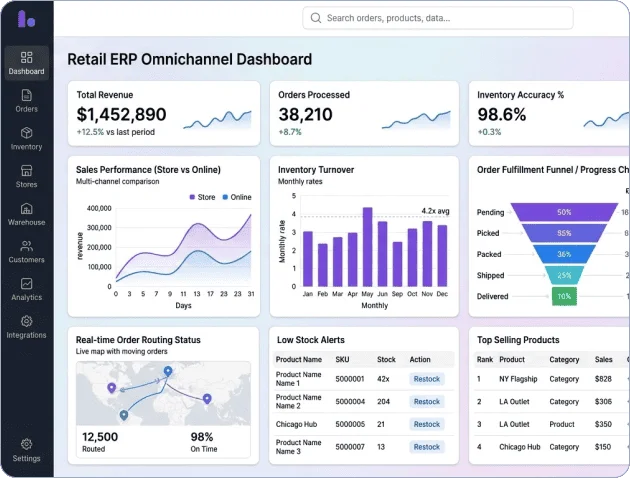Select the Pending funnel segment
This screenshot has width=630, height=478.
564,212
